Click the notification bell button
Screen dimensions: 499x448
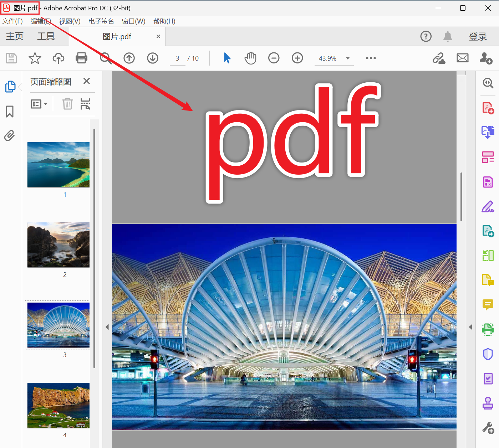(448, 36)
